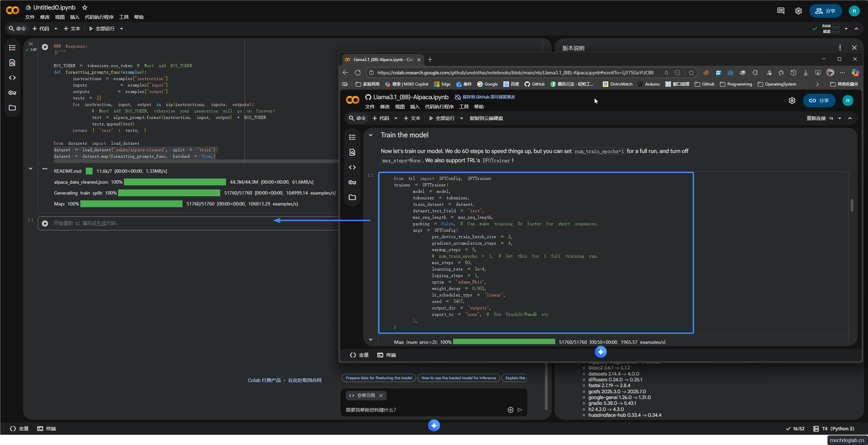
Task: Click the code snippets icon in sidebar
Action: tap(12, 78)
